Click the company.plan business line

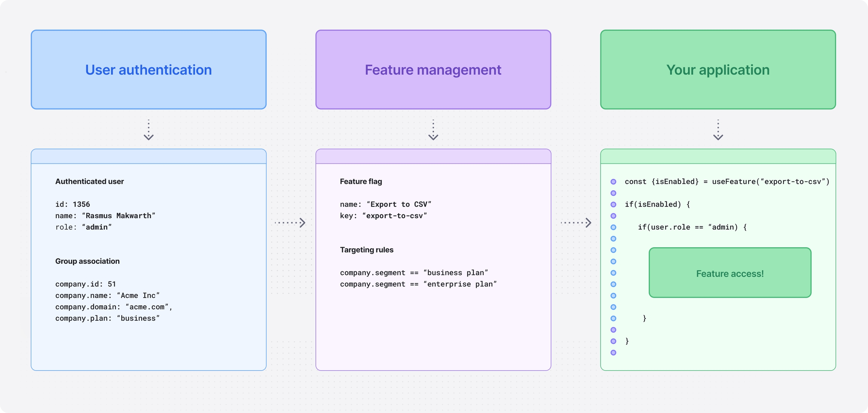(107, 318)
